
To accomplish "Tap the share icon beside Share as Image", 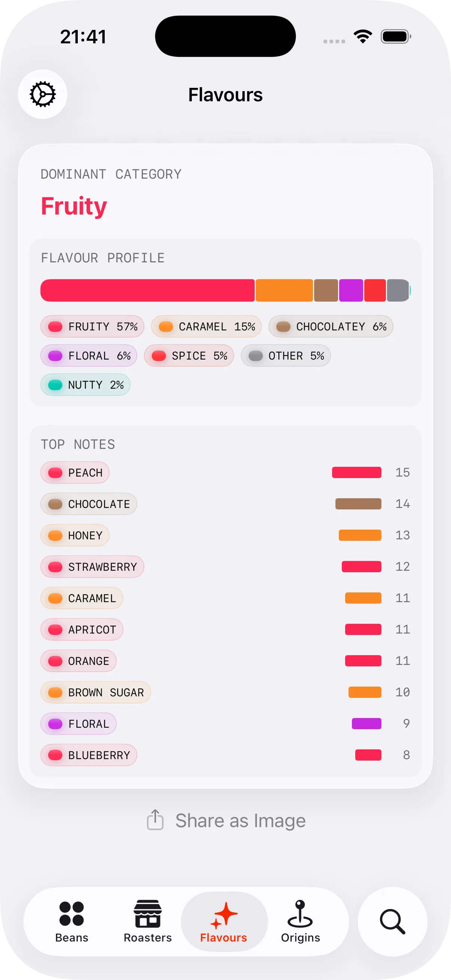I will click(x=155, y=820).
